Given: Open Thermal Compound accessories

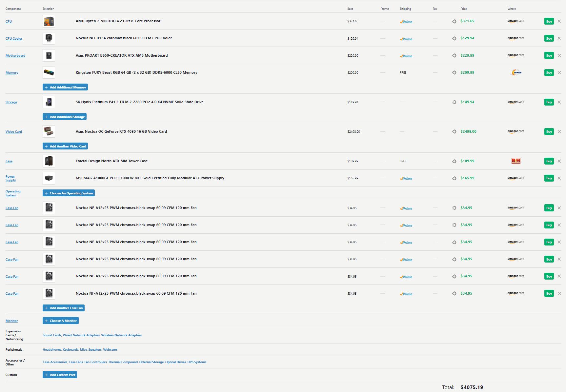Looking at the screenshot, I should point(123,362).
